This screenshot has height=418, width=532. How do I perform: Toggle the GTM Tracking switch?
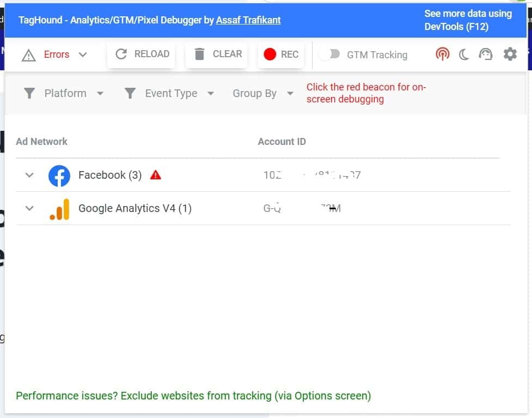(x=330, y=54)
